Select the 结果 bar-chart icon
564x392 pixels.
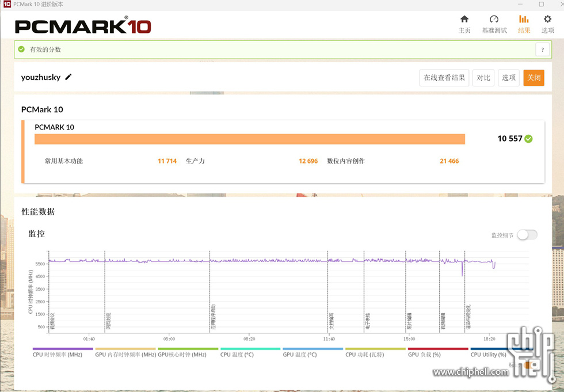coord(524,19)
